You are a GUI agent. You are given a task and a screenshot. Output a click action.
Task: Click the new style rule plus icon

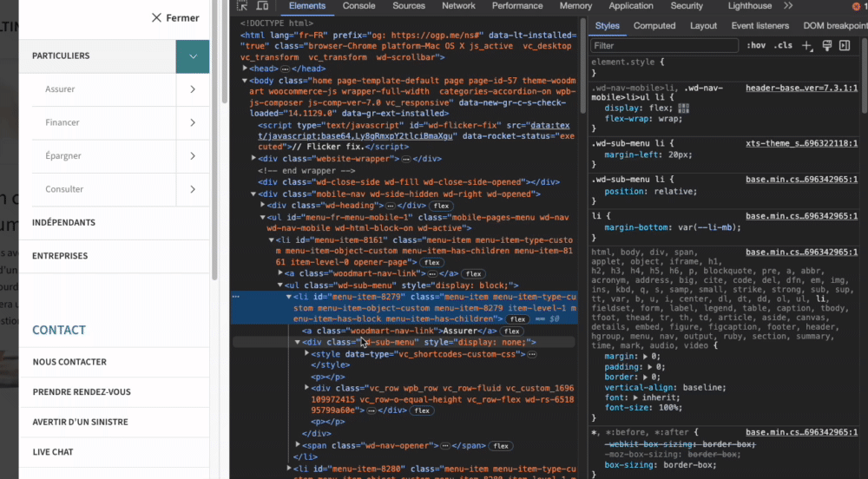coord(807,46)
